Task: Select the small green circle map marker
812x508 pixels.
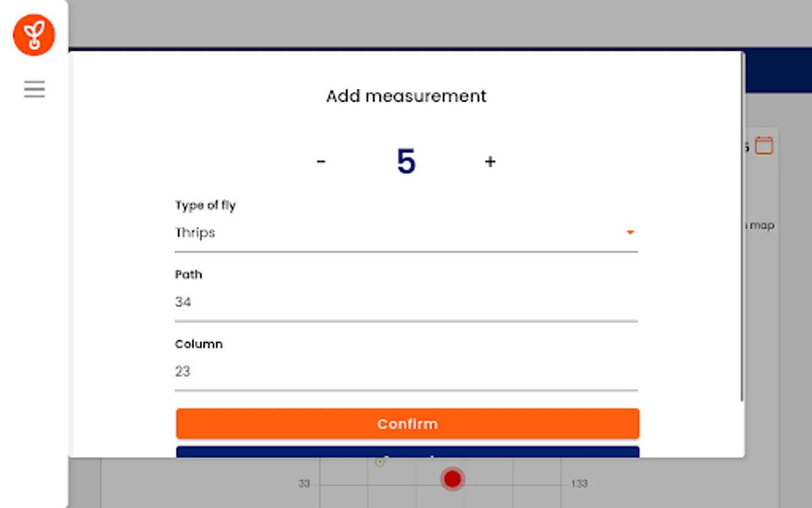Action: click(380, 462)
